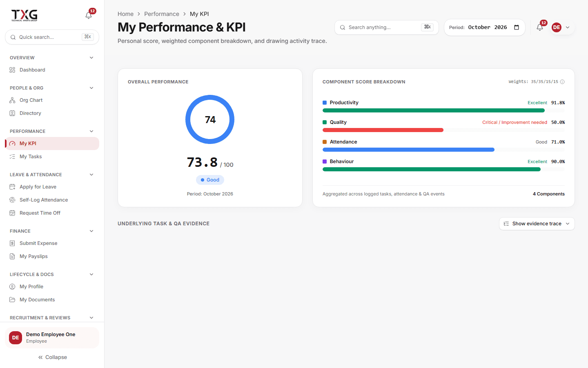Collapse the People & Org section
Image resolution: width=588 pixels, height=368 pixels.
(x=91, y=88)
